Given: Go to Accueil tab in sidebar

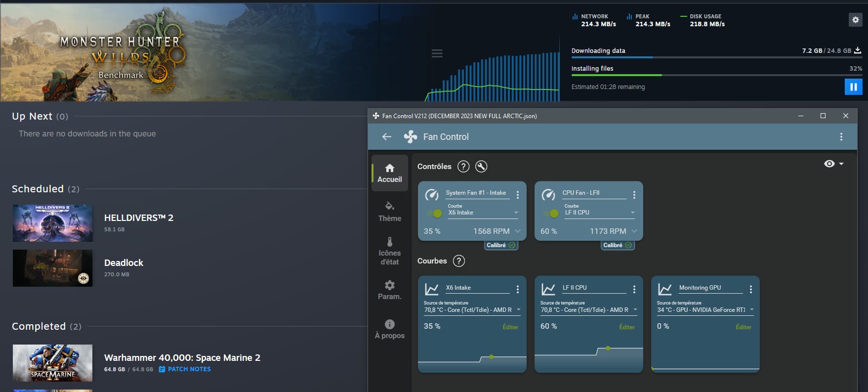Looking at the screenshot, I should 390,173.
